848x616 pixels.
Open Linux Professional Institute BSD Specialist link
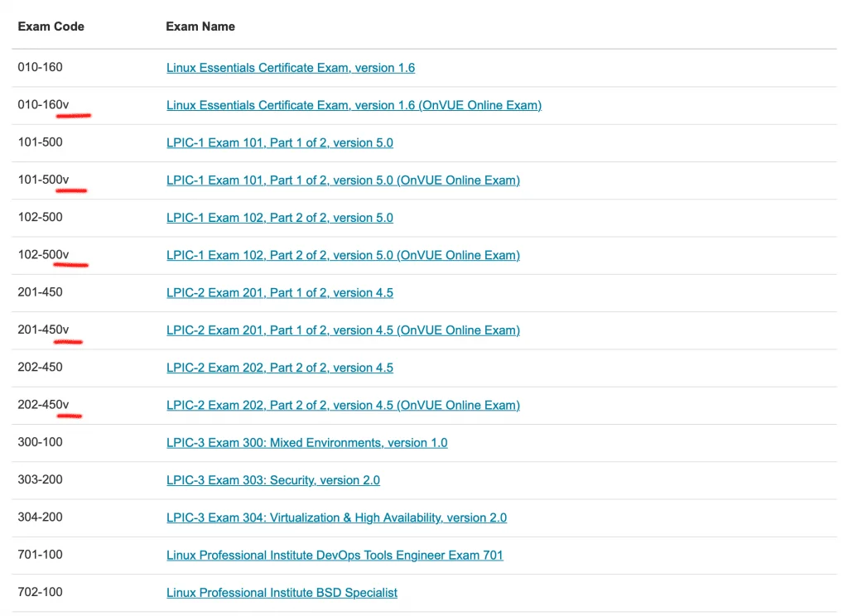click(282, 593)
